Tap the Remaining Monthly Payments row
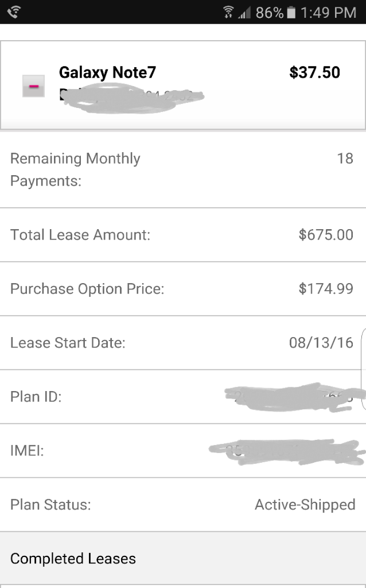 point(183,169)
